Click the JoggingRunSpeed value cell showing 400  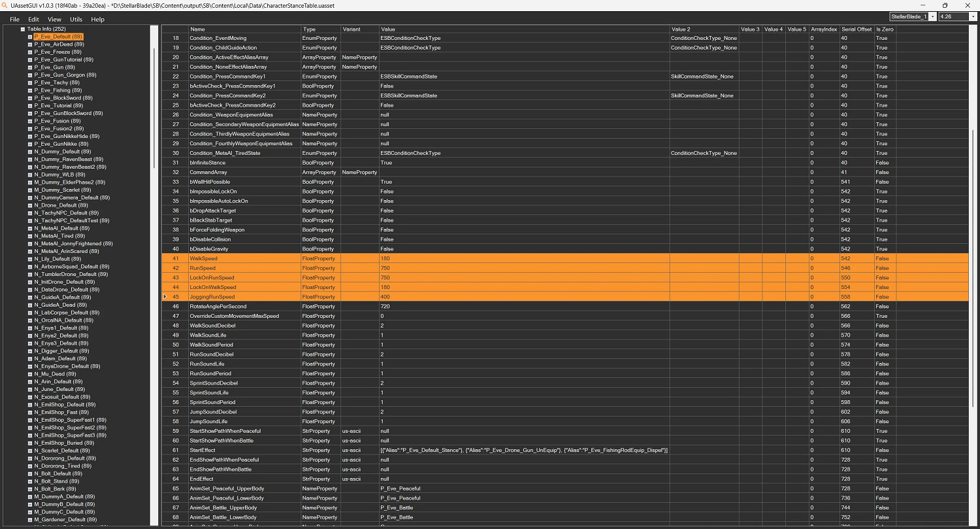(524, 297)
